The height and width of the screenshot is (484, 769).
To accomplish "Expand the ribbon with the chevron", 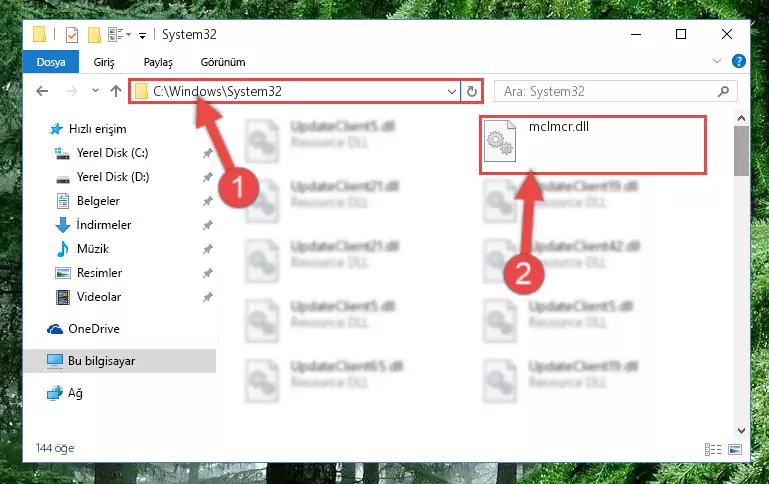I will [x=717, y=61].
